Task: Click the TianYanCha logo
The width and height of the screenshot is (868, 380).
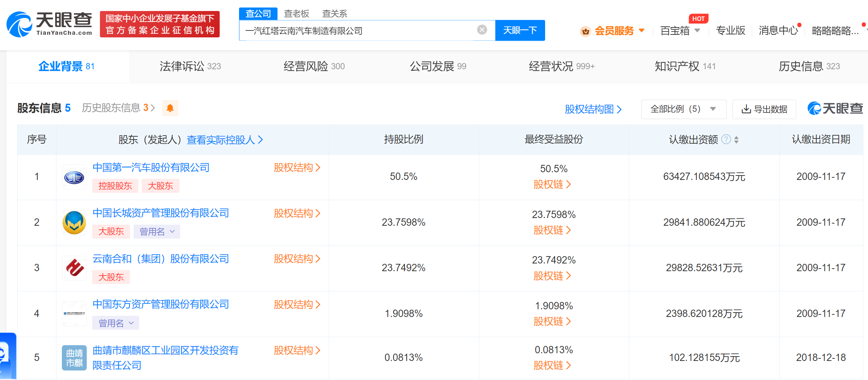Action: 49,24
